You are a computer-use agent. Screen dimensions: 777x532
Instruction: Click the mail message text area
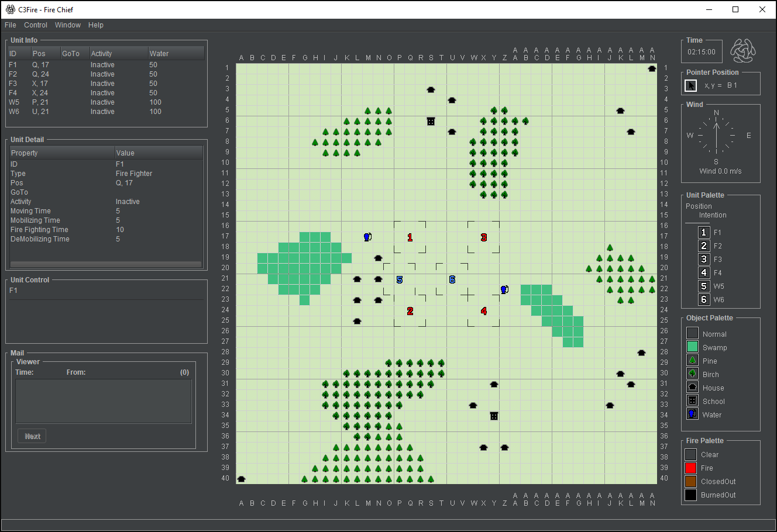(104, 401)
